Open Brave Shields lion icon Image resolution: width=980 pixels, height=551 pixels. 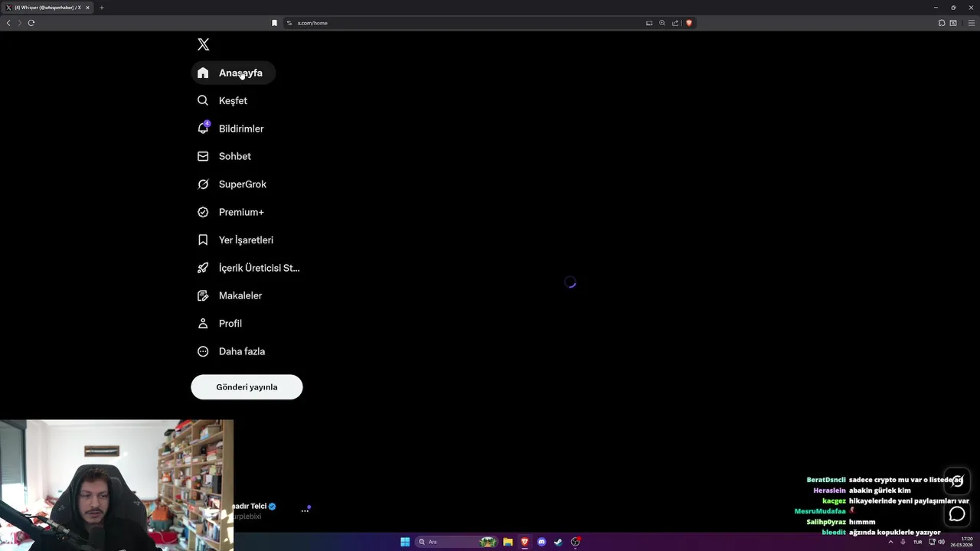point(688,23)
